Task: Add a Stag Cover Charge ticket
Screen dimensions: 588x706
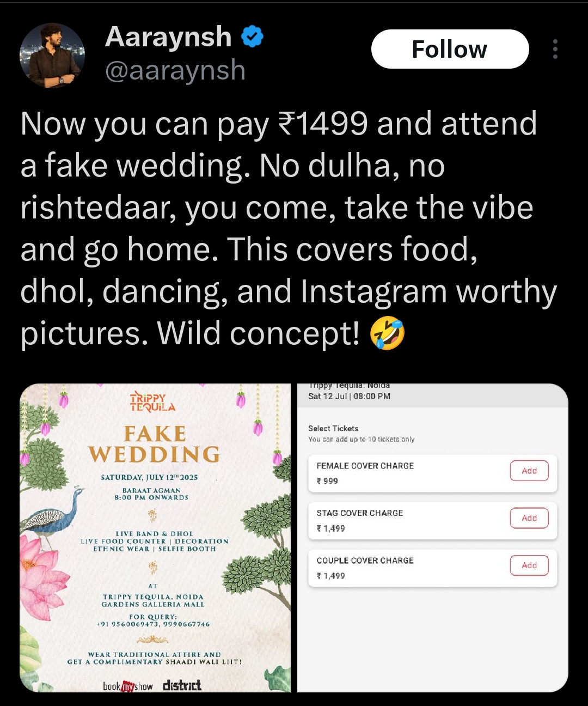Action: coord(529,518)
